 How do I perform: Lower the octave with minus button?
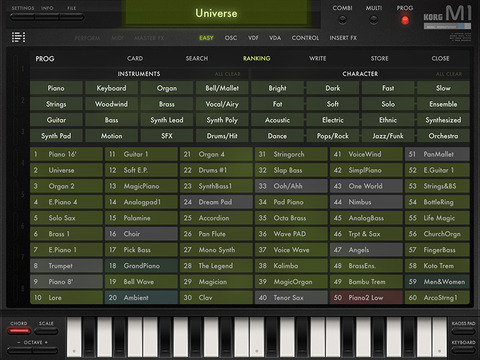tap(20, 350)
